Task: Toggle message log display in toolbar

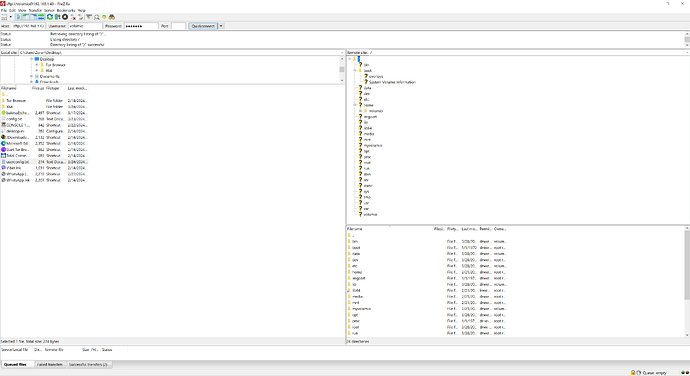Action: 18,17
